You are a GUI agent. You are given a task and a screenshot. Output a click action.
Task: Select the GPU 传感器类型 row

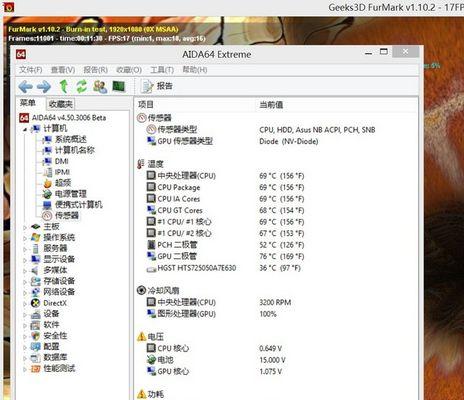277,141
